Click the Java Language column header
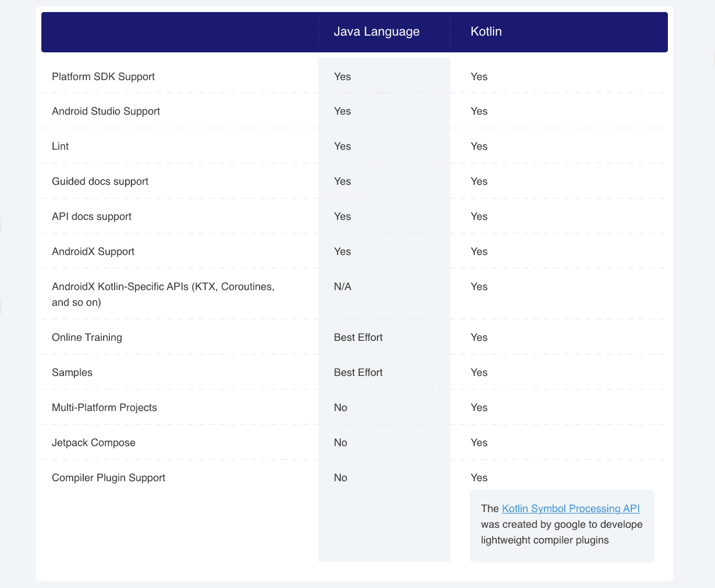 click(377, 31)
